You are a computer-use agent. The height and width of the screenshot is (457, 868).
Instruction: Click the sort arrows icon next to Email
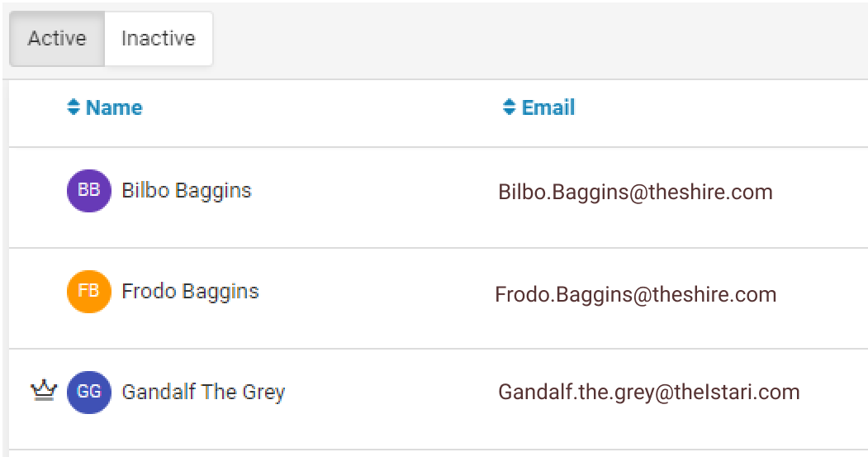(x=510, y=107)
